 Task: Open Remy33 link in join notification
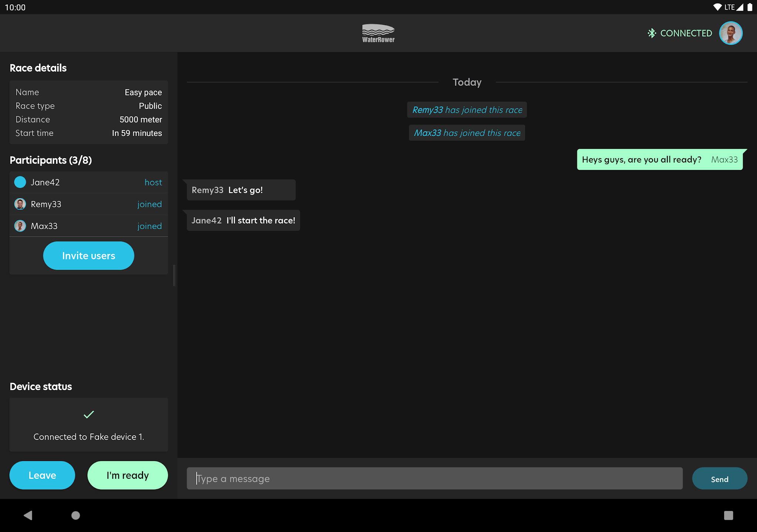[428, 110]
